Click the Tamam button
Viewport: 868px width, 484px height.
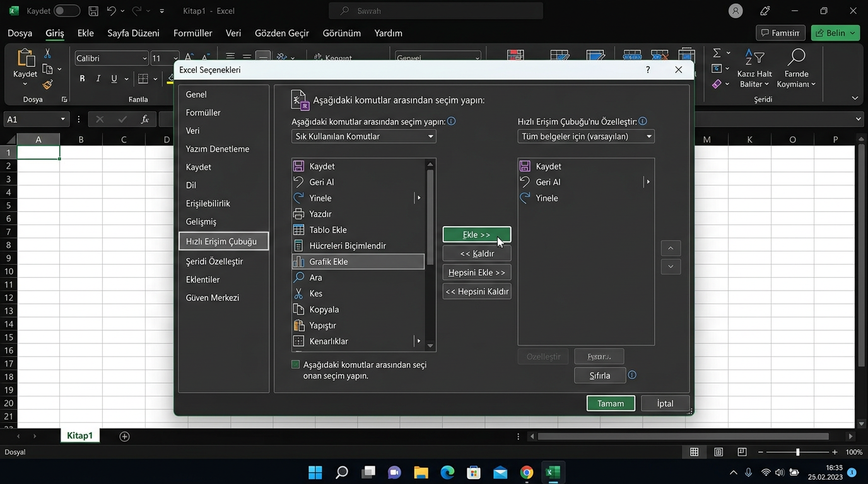pyautogui.click(x=611, y=403)
